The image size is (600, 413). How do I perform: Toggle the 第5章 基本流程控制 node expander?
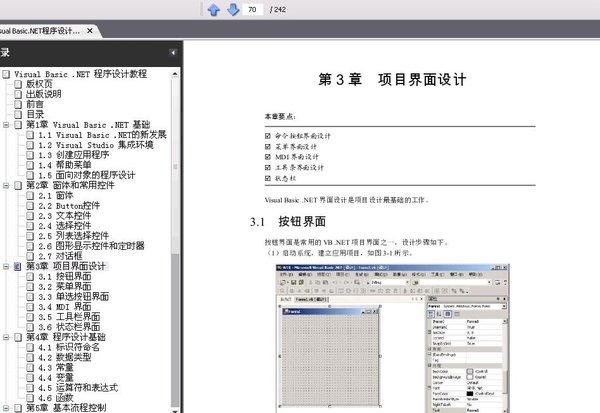tap(6, 408)
